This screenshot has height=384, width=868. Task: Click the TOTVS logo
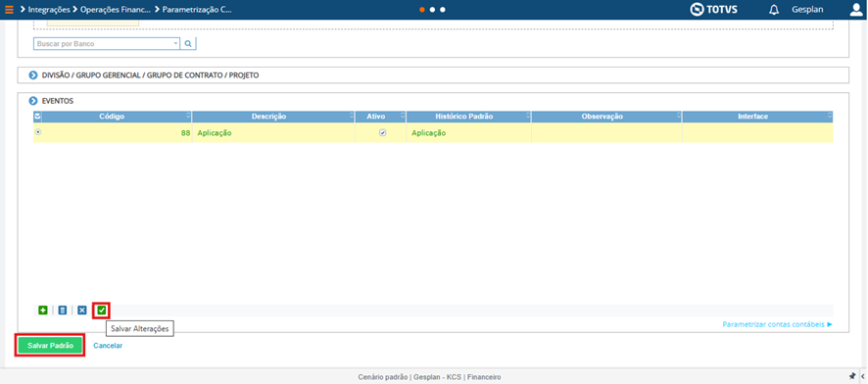[713, 10]
